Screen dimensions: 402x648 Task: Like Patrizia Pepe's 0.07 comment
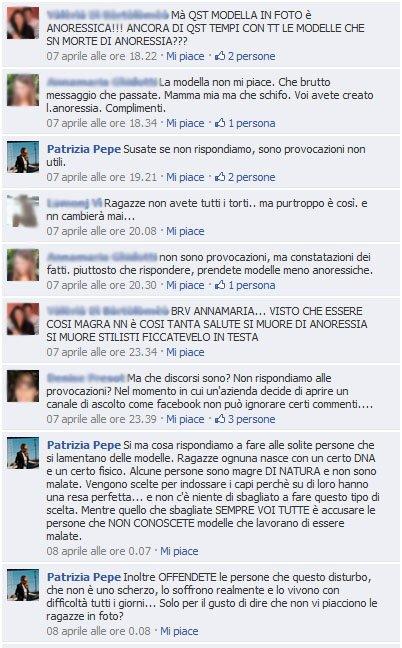click(179, 551)
